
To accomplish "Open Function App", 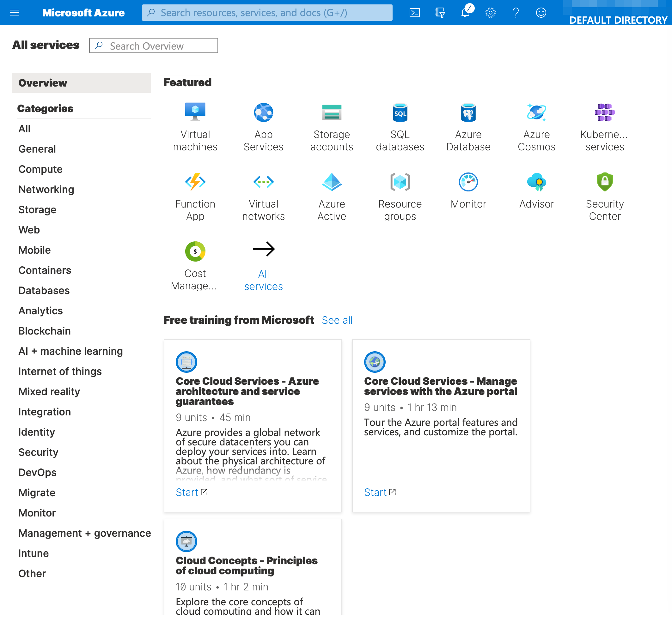I will point(195,197).
